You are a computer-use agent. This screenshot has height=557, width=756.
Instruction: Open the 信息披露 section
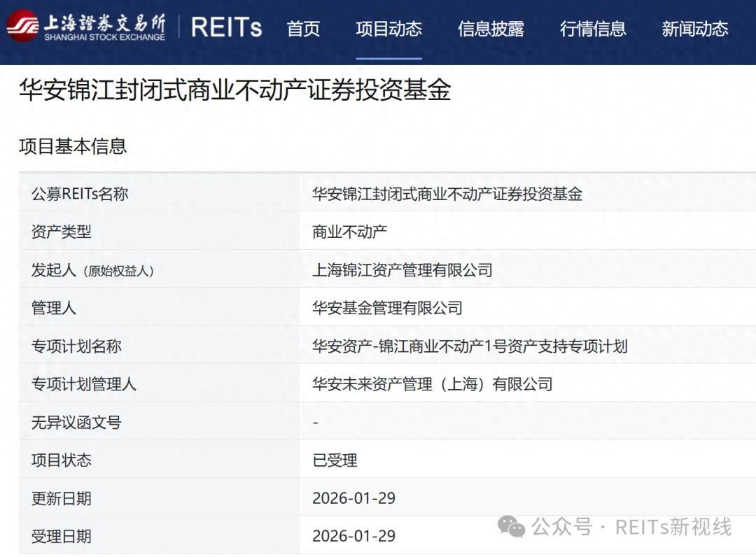(491, 29)
